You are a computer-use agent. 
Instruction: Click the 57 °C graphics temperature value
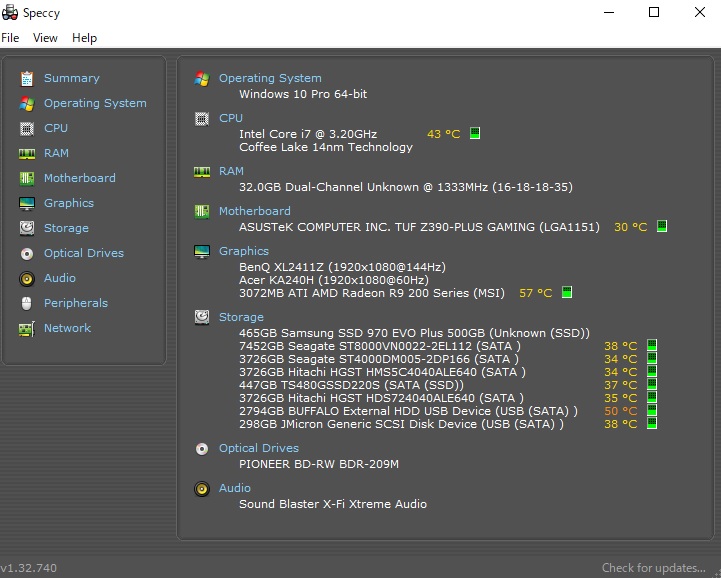coord(536,293)
